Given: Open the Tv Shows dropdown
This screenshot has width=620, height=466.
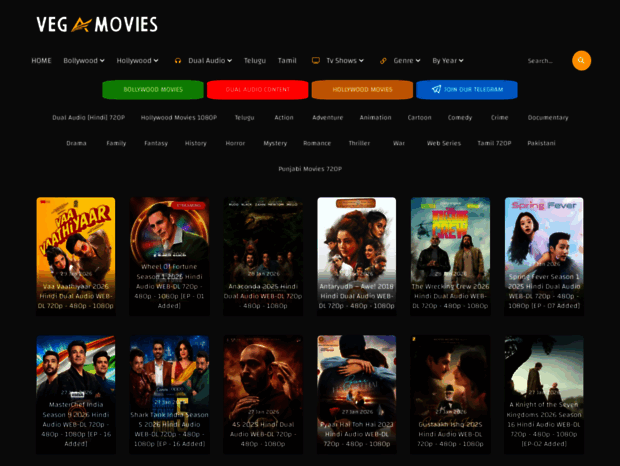Looking at the screenshot, I should pos(345,60).
